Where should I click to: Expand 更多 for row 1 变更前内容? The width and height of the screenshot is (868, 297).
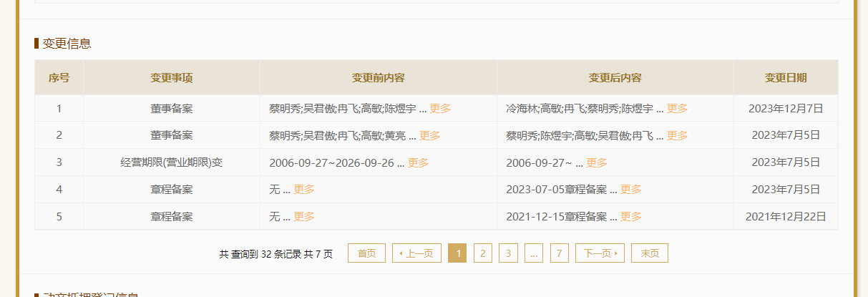(x=440, y=109)
